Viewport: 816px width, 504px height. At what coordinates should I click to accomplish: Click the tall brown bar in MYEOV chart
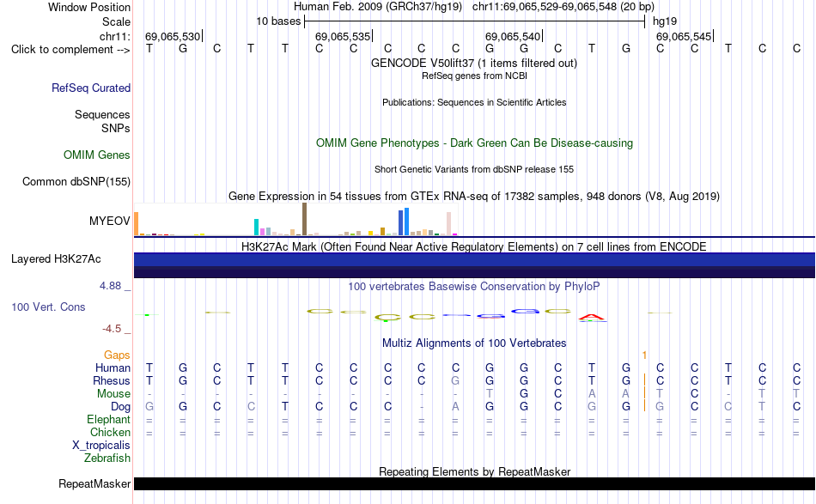(x=304, y=220)
